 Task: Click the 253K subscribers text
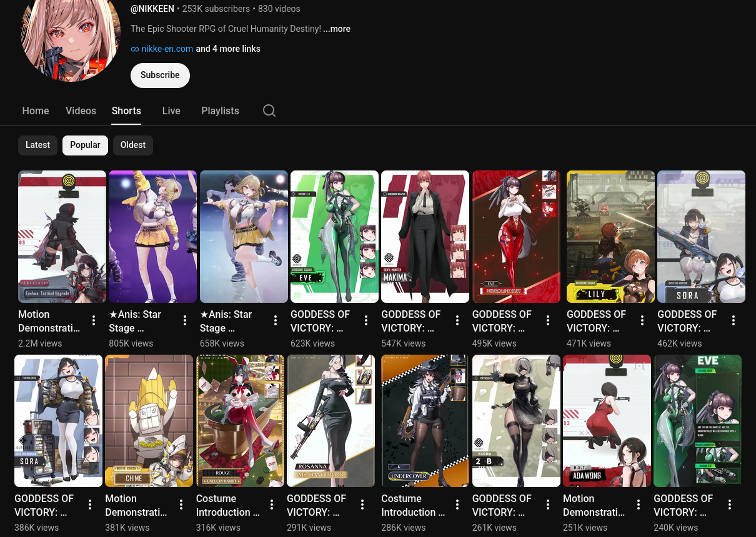[216, 9]
